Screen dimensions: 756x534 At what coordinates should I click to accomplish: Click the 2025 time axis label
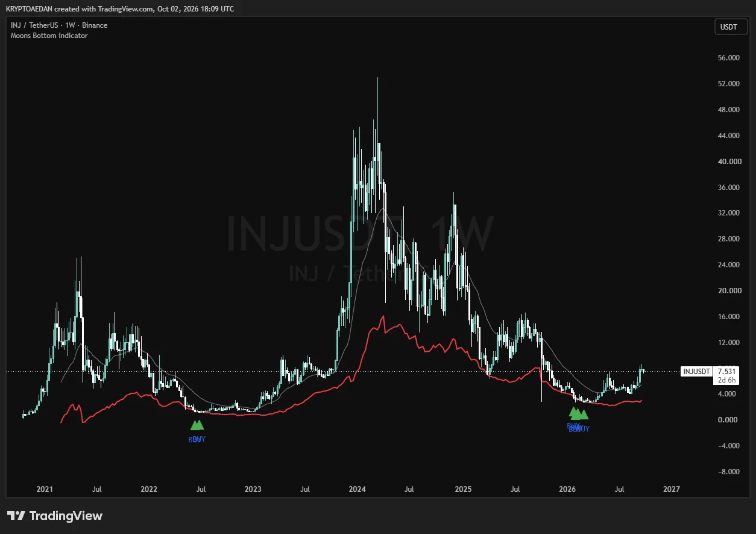point(463,489)
